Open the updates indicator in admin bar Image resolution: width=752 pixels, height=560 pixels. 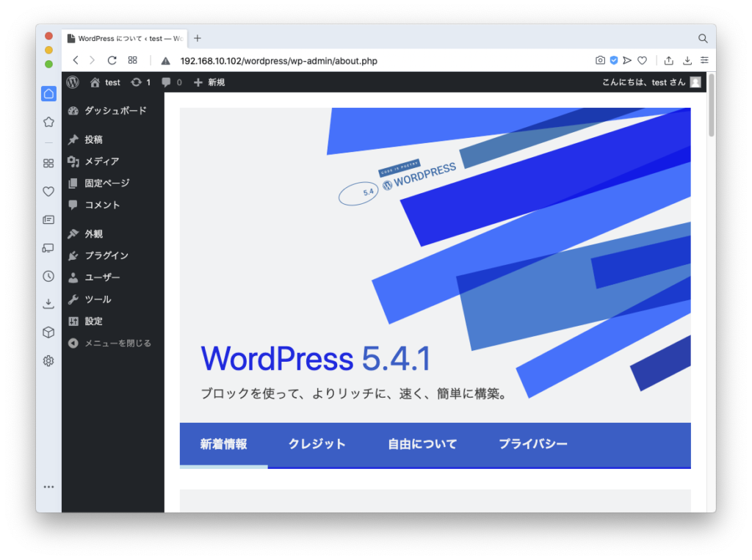click(x=140, y=82)
